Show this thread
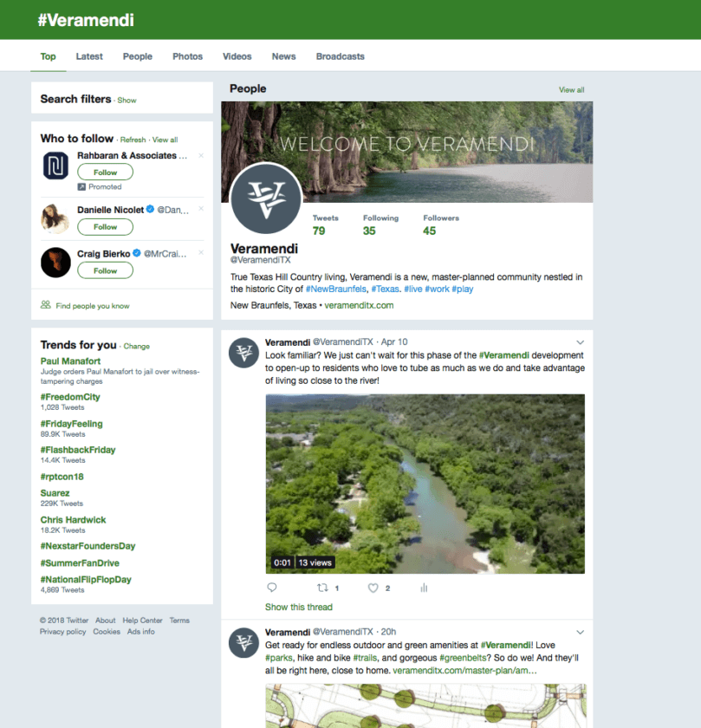701x728 pixels. point(299,608)
